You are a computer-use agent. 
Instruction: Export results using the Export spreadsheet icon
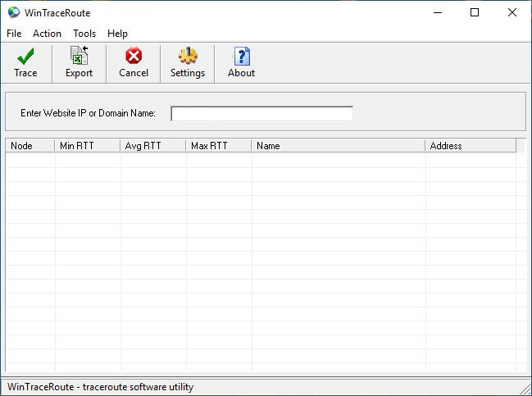click(x=79, y=55)
